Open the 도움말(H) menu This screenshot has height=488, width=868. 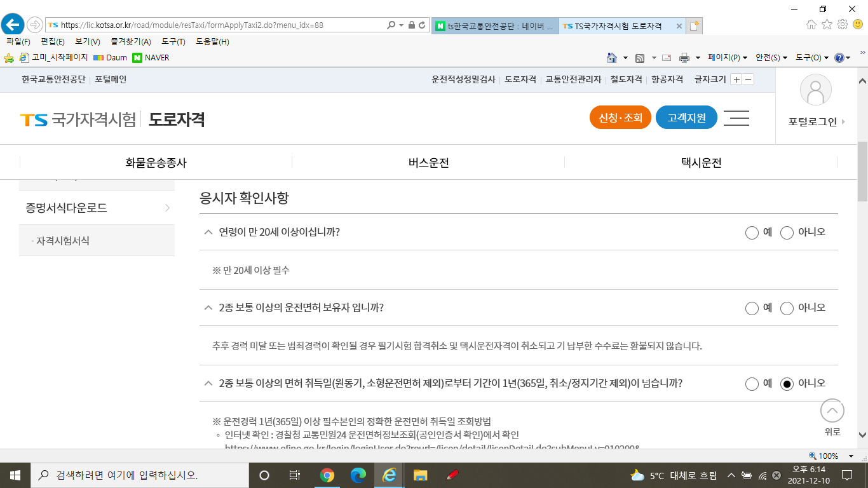tap(212, 42)
